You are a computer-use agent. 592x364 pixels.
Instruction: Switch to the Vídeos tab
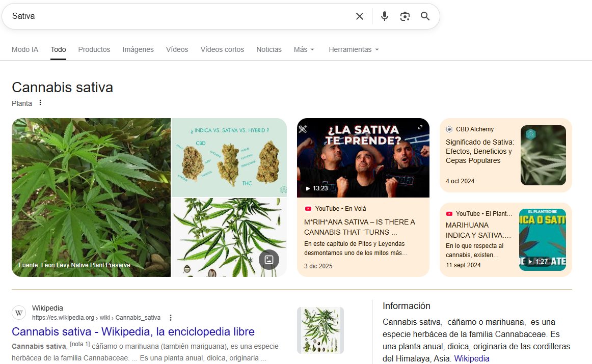177,49
